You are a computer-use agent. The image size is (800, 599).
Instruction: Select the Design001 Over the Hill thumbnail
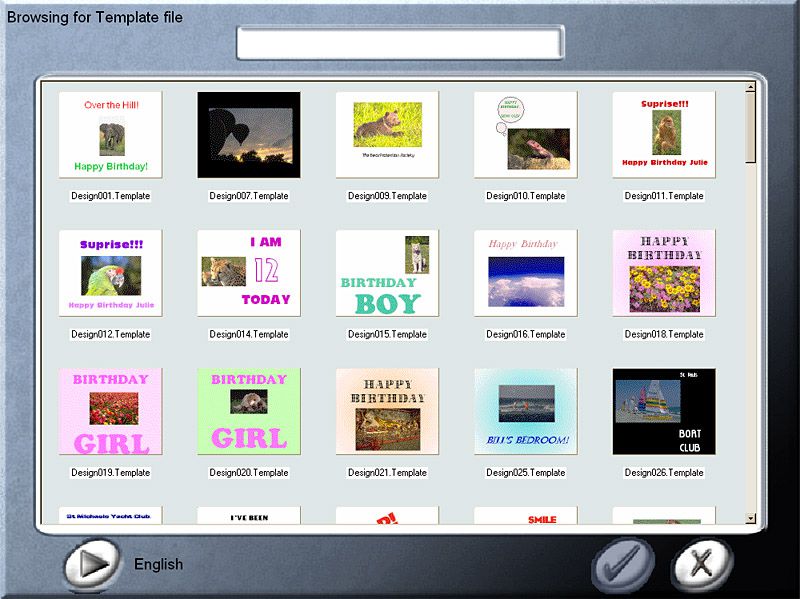coord(110,135)
